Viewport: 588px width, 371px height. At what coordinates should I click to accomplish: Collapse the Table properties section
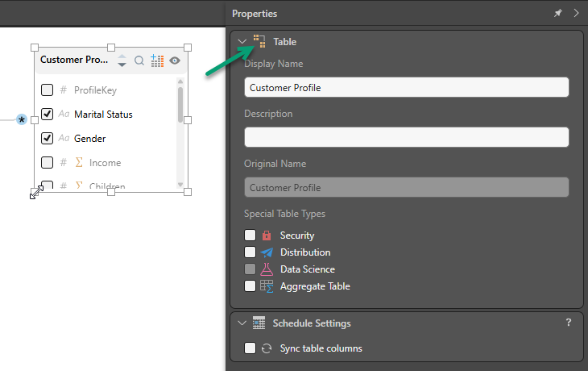pos(242,41)
